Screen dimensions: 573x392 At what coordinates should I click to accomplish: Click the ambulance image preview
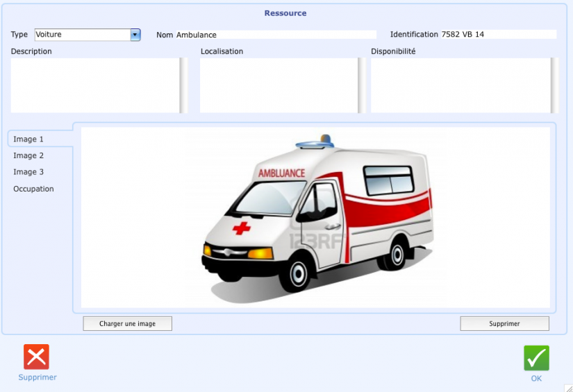pos(315,218)
